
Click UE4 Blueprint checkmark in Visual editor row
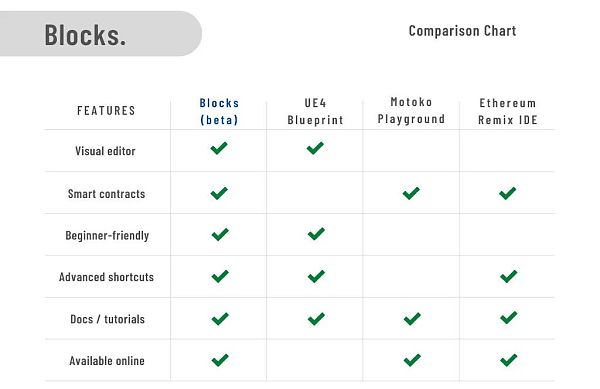pos(315,148)
